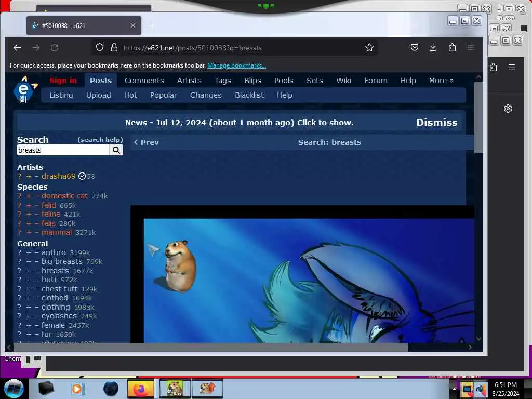
Task: Open the Artists menu item
Action: 189,81
